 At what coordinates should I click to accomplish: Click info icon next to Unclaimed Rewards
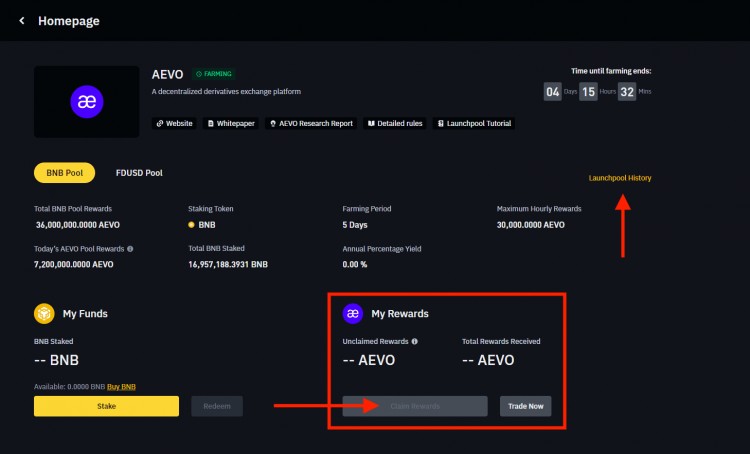(415, 342)
